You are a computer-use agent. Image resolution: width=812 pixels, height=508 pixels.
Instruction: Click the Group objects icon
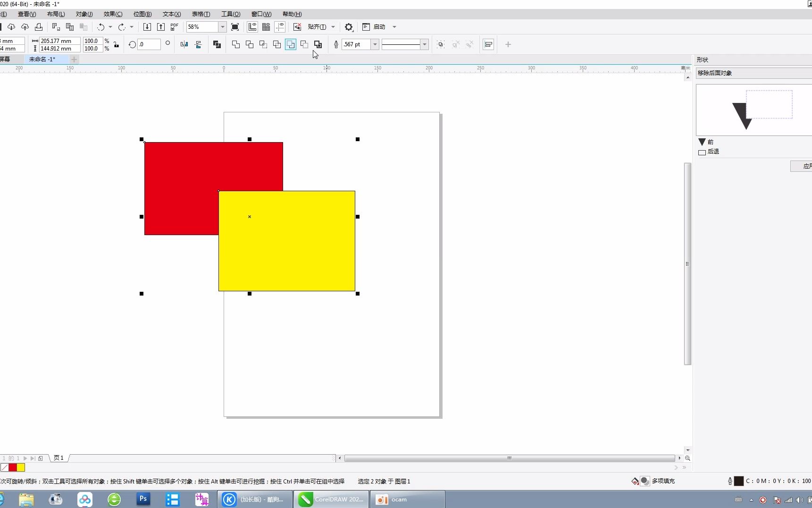[441, 44]
